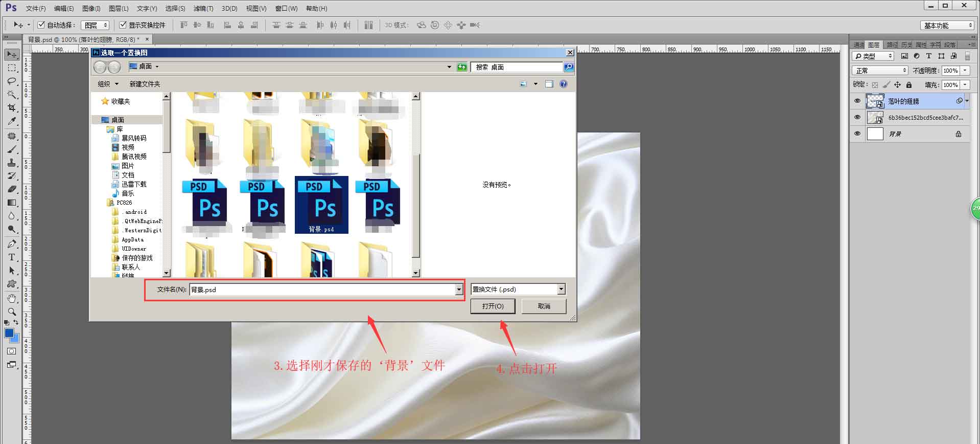Expand the 组织 menu in the dialog

pyautogui.click(x=108, y=84)
